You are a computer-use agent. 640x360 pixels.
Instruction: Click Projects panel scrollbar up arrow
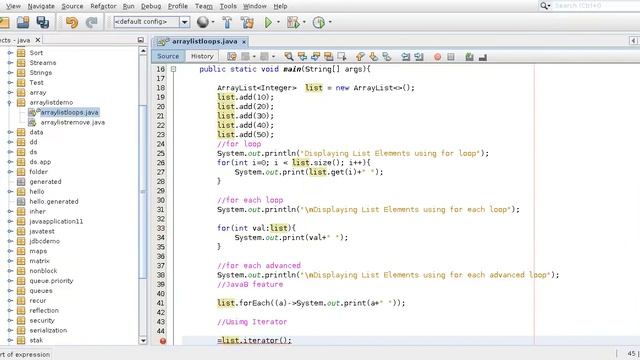pyautogui.click(x=143, y=51)
